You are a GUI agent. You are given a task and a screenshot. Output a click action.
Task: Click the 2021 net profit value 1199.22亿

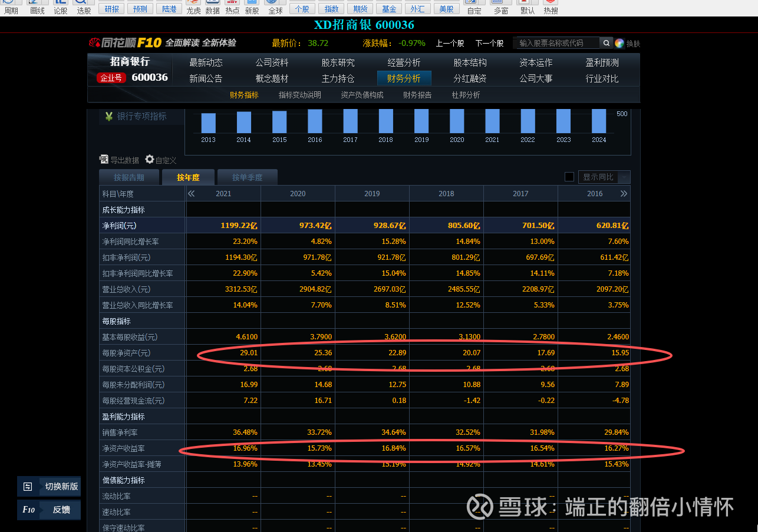pos(239,226)
